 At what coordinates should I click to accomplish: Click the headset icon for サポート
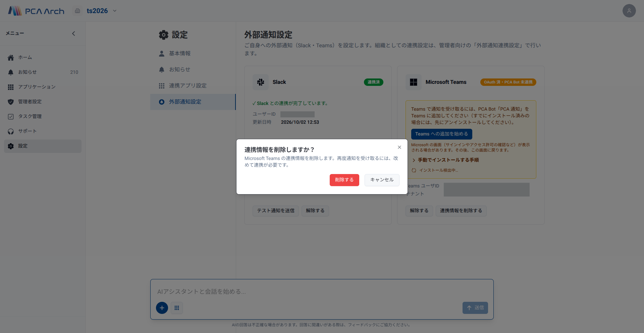pos(11,131)
